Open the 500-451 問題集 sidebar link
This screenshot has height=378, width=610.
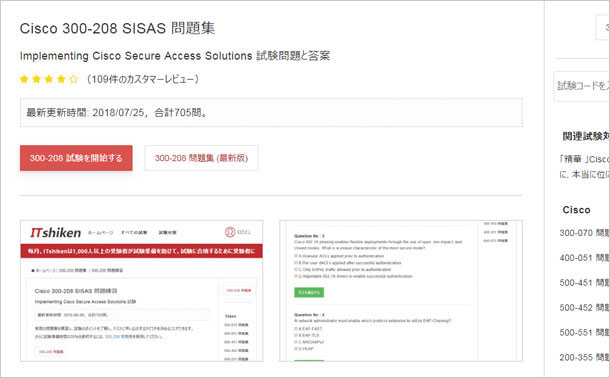tap(584, 283)
